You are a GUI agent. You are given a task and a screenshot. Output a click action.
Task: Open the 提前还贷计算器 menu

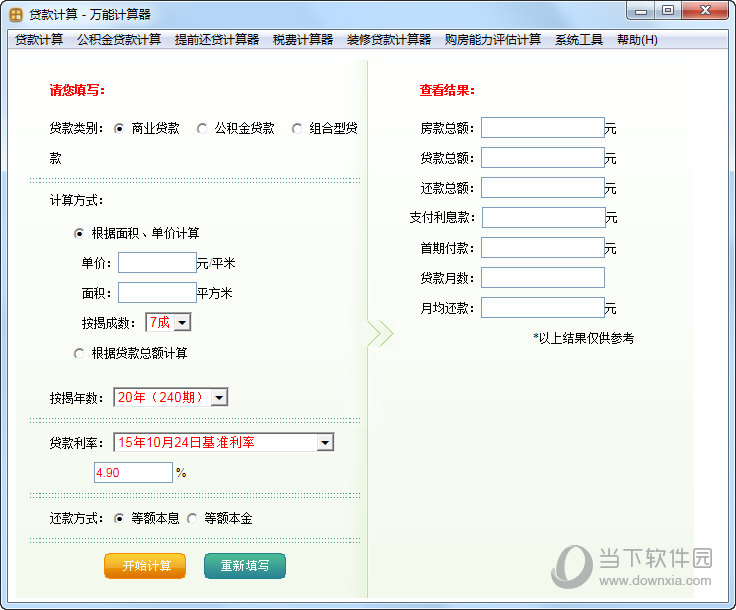click(x=217, y=40)
